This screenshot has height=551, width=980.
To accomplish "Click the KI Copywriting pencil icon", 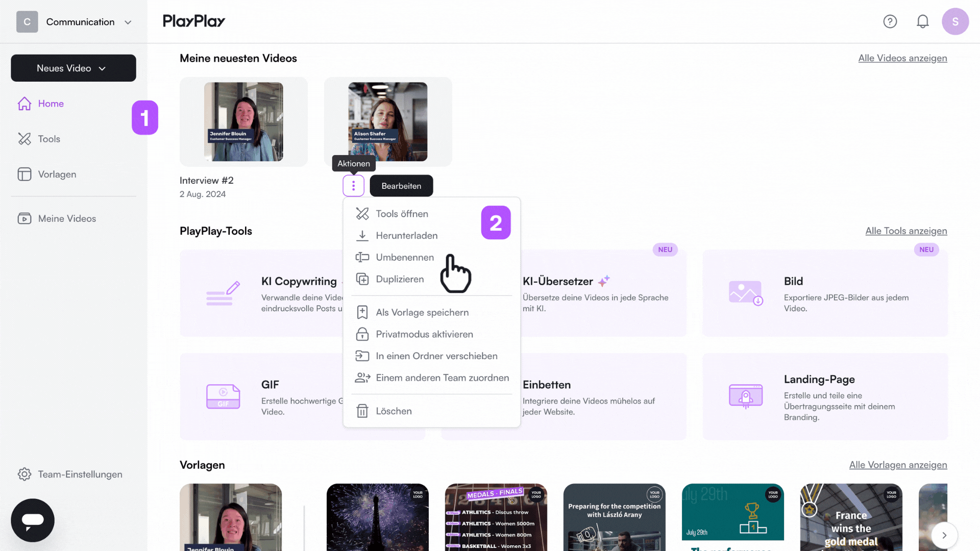I will [x=223, y=293].
